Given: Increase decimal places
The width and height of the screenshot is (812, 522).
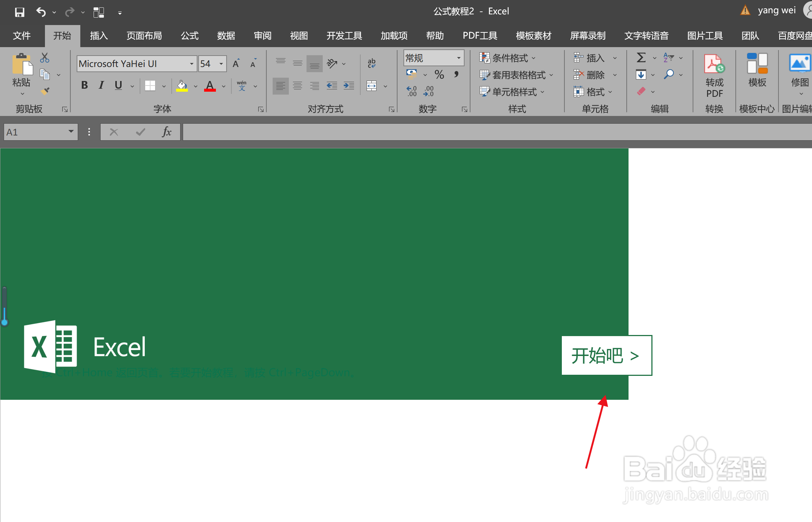Looking at the screenshot, I should [x=412, y=91].
